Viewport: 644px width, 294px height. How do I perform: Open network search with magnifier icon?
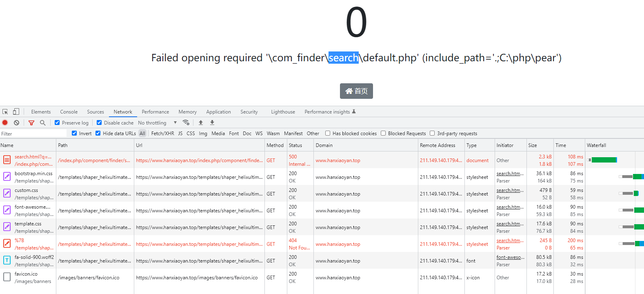click(x=42, y=122)
